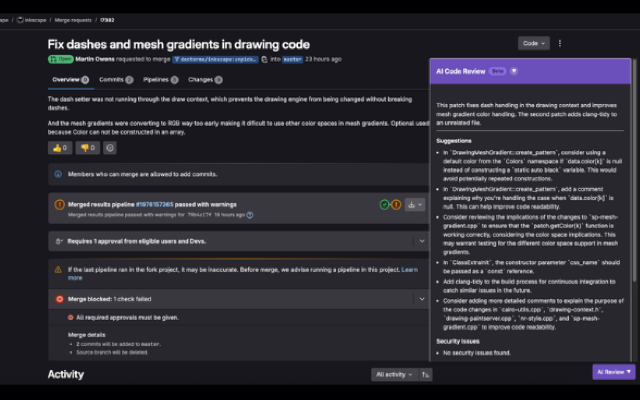Image resolution: width=640 pixels, height=400 pixels.
Task: Open the All activity filter dropdown
Action: pos(392,374)
